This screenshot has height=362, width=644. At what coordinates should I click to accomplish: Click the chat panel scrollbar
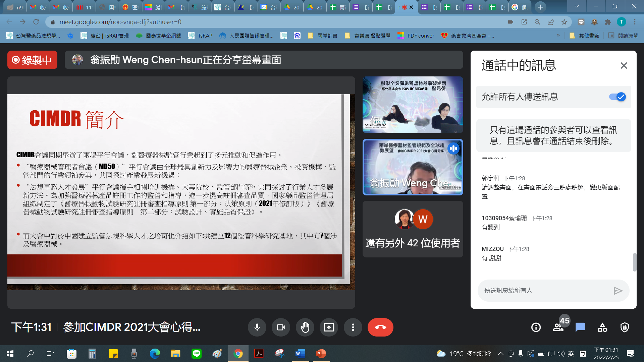pos(634,262)
